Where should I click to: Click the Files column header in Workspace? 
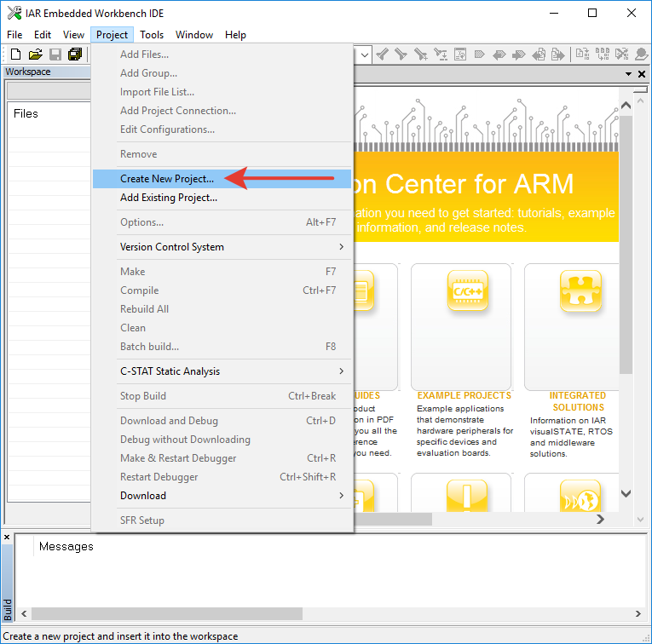pyautogui.click(x=26, y=113)
